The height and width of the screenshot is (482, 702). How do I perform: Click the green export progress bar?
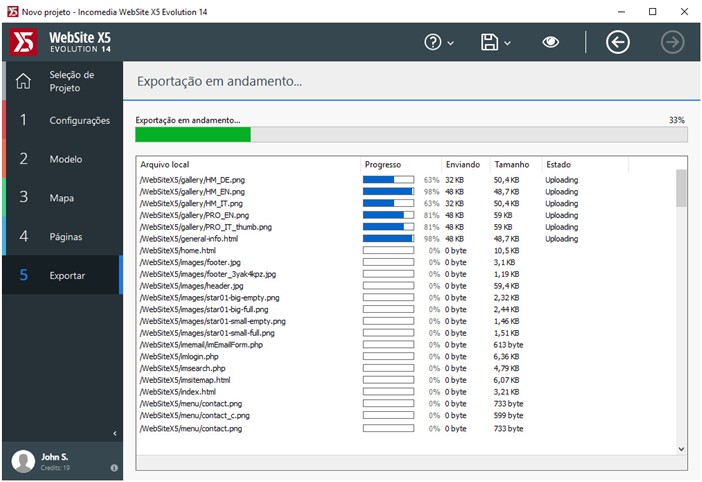point(193,134)
